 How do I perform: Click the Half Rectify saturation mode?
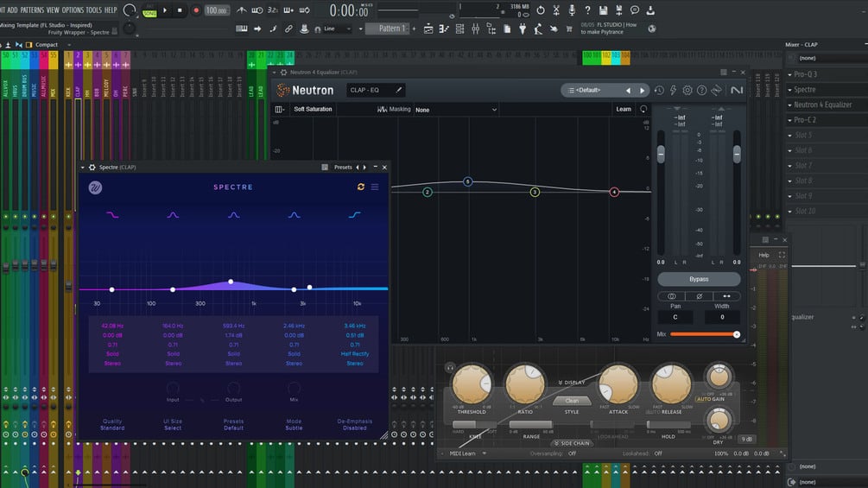click(355, 353)
